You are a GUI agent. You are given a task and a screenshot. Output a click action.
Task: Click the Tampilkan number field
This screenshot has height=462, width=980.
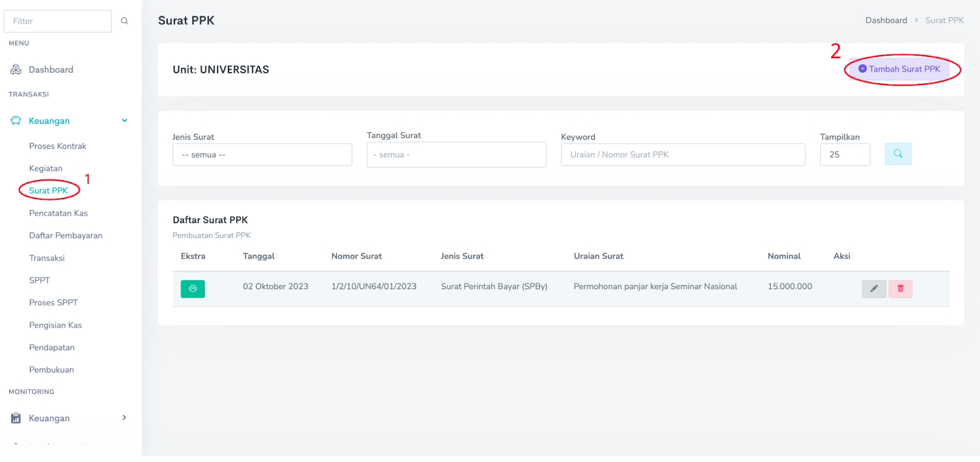(x=845, y=154)
